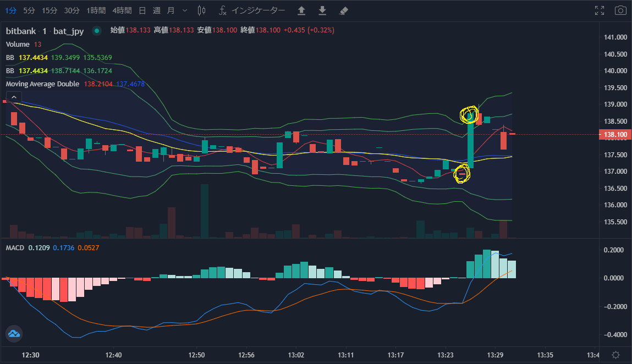Click the green market status dot

point(97,31)
